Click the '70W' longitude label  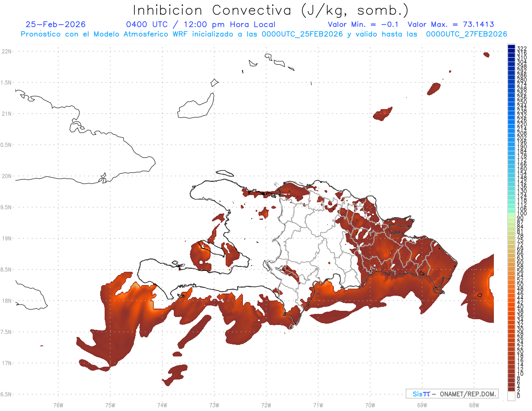pyautogui.click(x=370, y=405)
